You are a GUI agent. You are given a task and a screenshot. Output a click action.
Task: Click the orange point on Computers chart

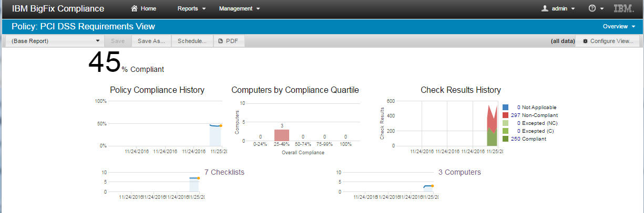tap(432, 186)
